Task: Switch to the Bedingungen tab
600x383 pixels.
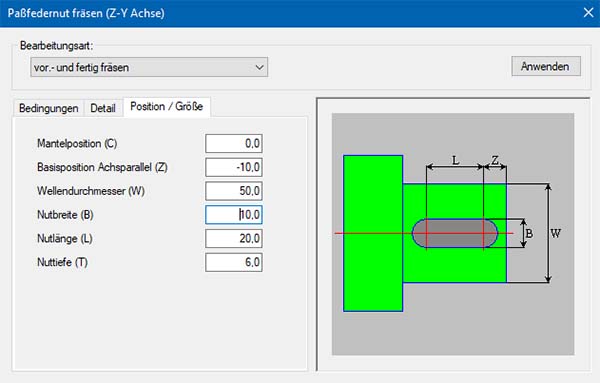Action: (x=49, y=108)
